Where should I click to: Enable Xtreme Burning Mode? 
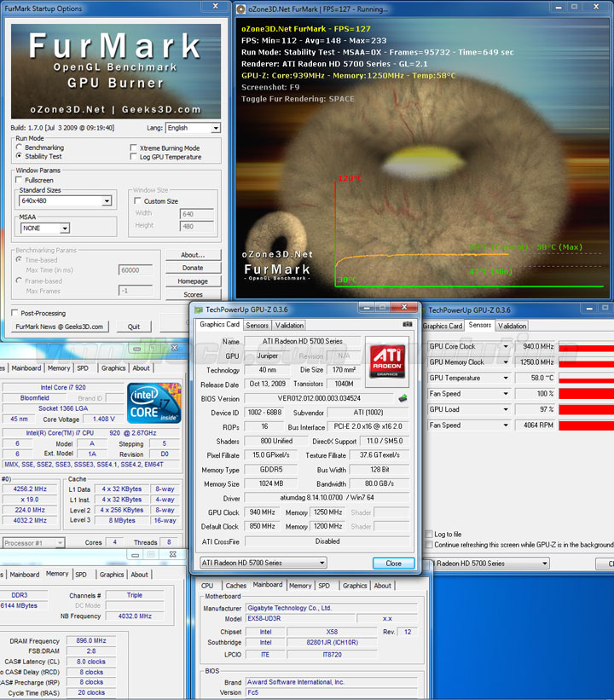(133, 148)
